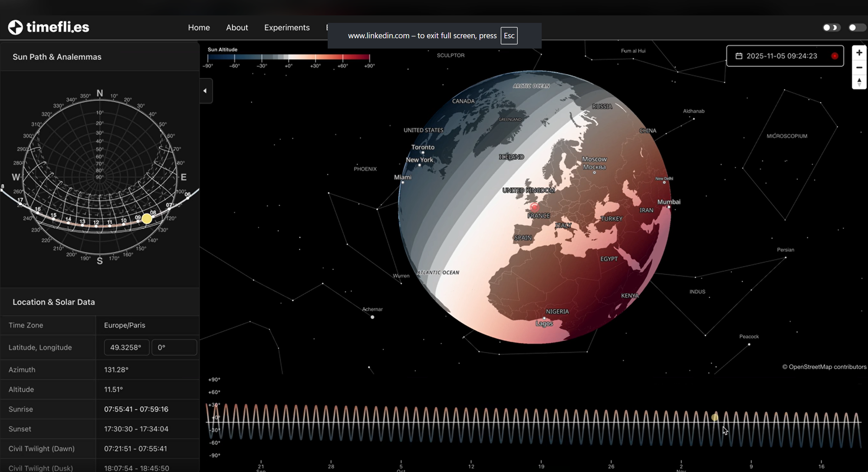
Task: Click the Sun Altitude color scale bar
Action: 289,57
